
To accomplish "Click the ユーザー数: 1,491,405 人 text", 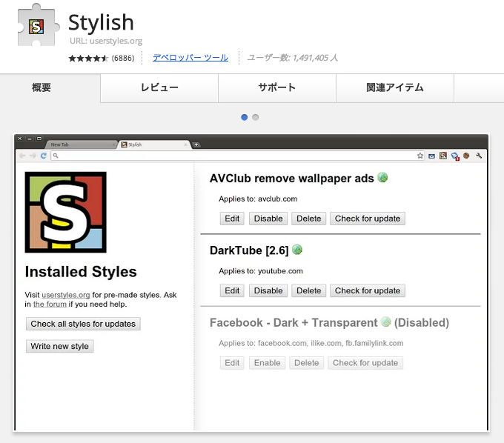I will tap(293, 58).
